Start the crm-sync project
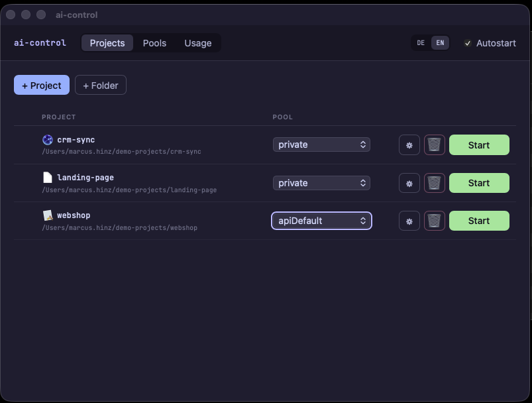The image size is (532, 403). coord(479,145)
